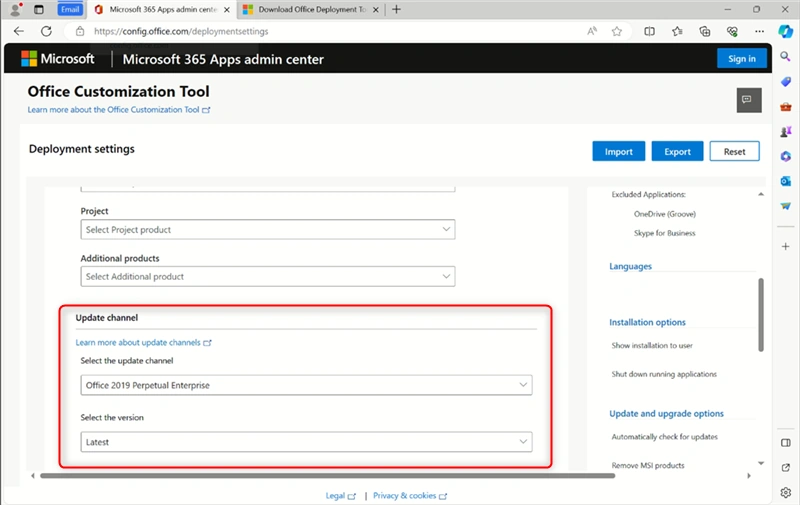Open the sidebar Games icon
The height and width of the screenshot is (505, 800).
(786, 132)
